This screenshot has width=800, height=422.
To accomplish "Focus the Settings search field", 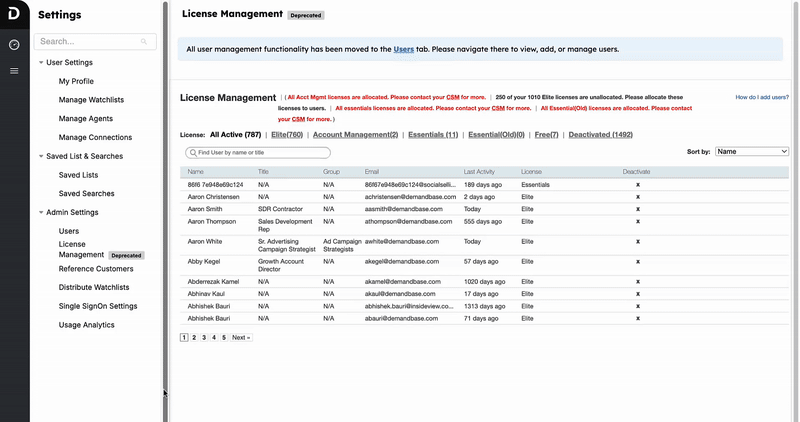I will click(95, 42).
